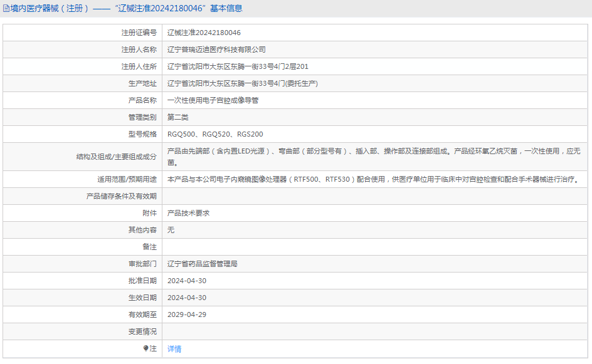
Task: Select the 注册人名称 label
Action: [139, 49]
